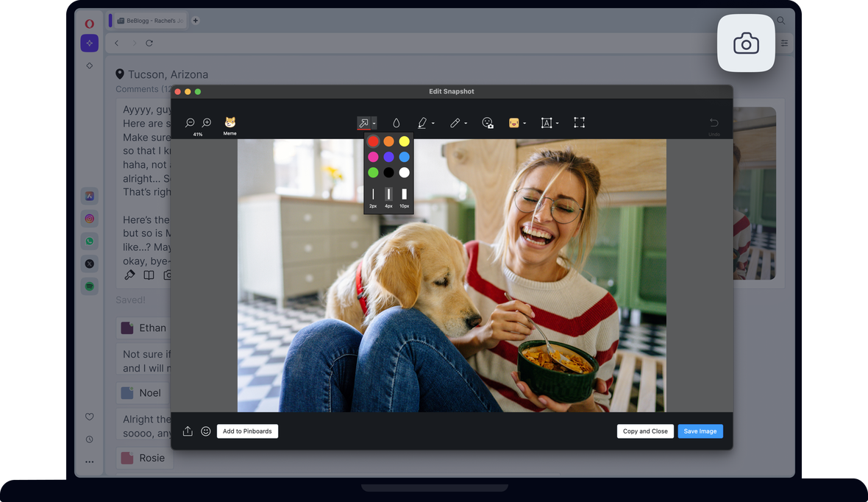This screenshot has width=868, height=502.
Task: Open the diamond workspace sidebar icon
Action: [89, 66]
